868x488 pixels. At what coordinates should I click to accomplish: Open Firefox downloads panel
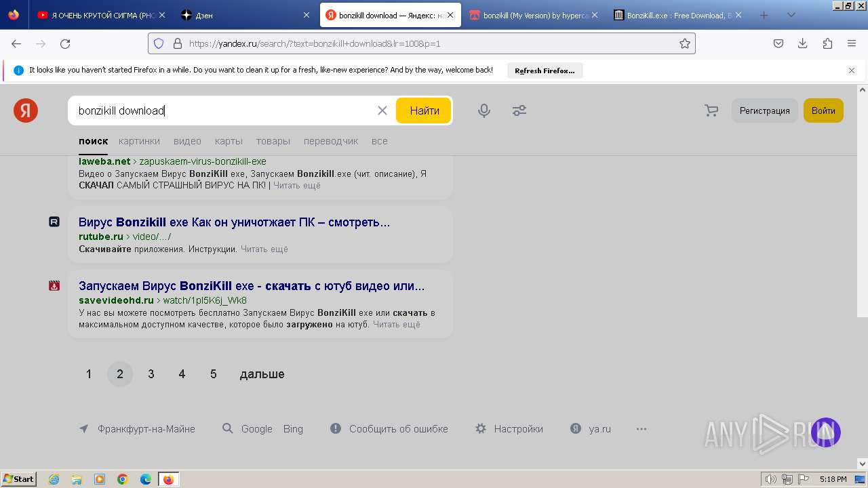click(x=803, y=43)
